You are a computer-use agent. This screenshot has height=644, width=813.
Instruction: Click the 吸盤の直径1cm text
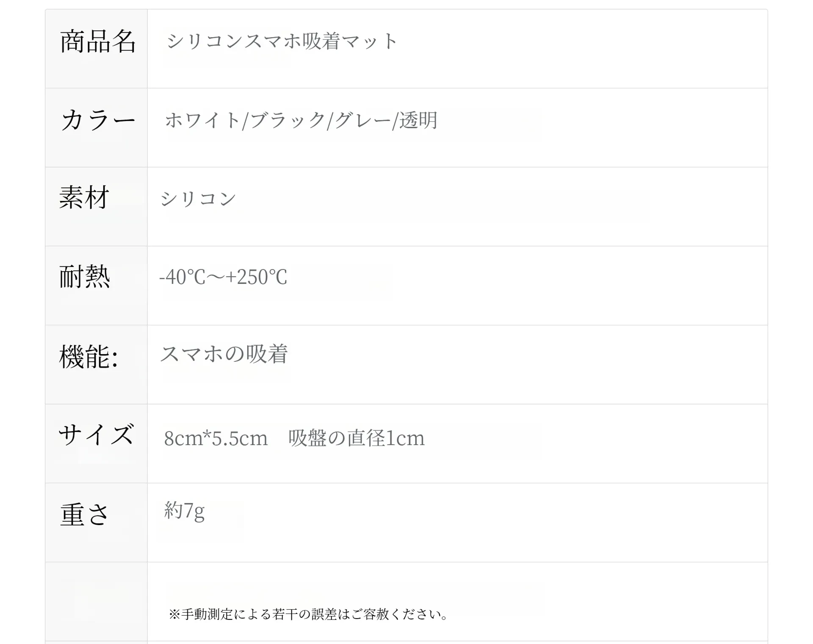coord(357,438)
